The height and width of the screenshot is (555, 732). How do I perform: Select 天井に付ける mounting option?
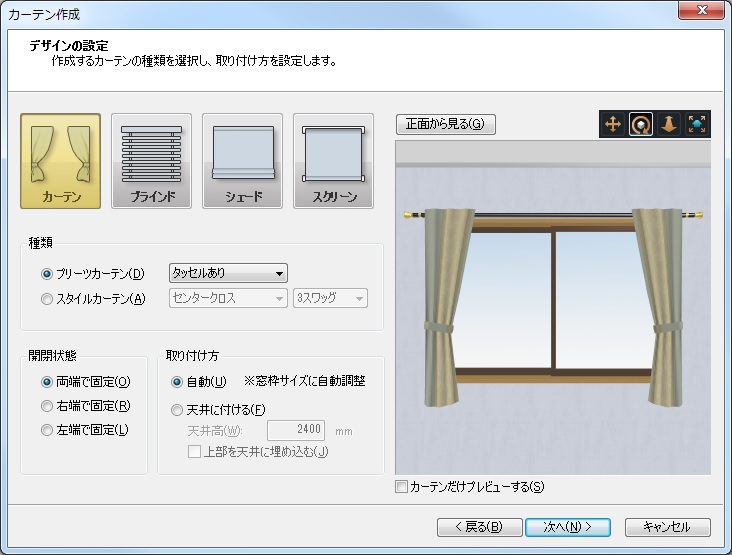coord(177,409)
